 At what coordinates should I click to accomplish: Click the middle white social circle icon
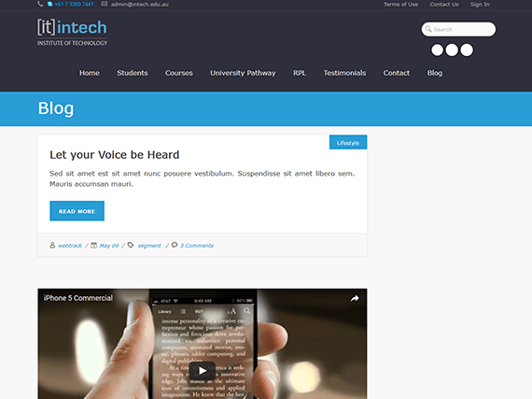(452, 50)
